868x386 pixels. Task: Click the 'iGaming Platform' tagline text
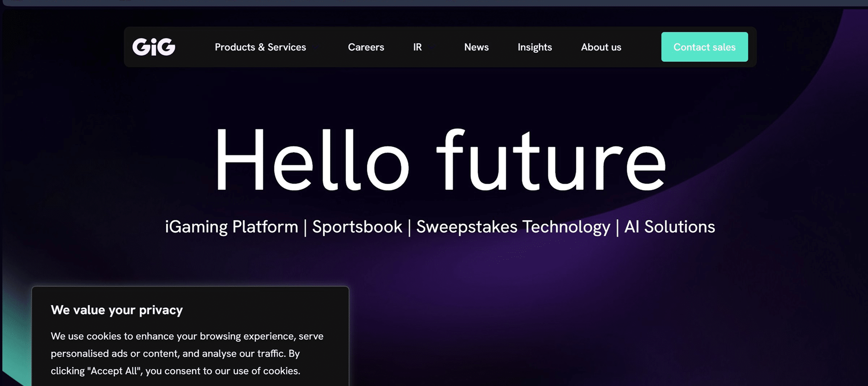click(x=231, y=227)
